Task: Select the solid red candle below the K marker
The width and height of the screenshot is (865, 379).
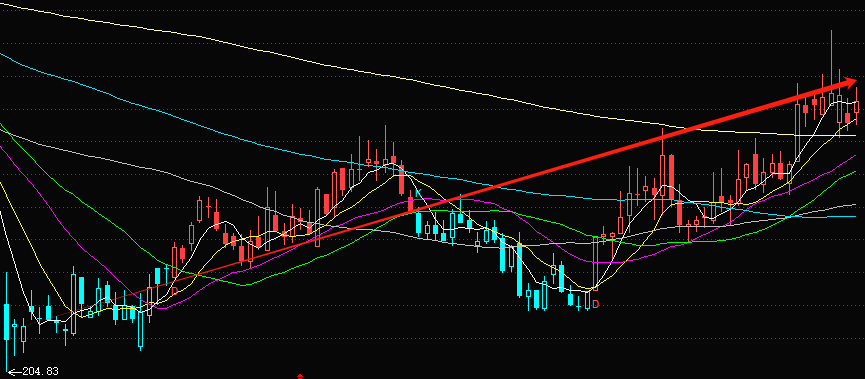Action: point(410,205)
